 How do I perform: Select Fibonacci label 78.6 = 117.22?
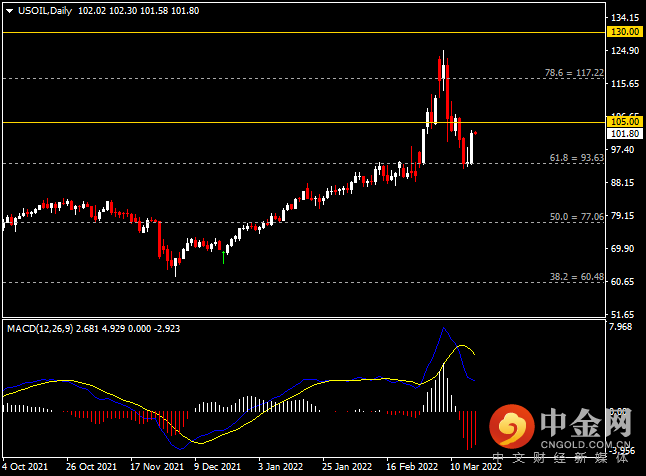[574, 73]
